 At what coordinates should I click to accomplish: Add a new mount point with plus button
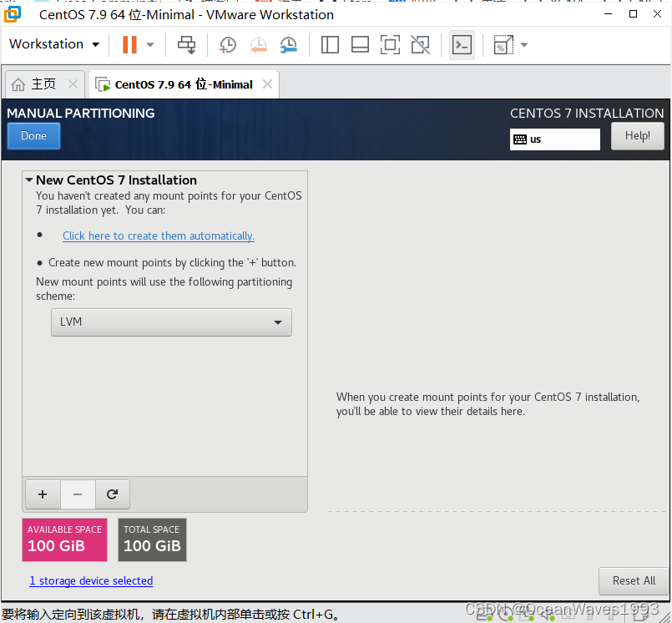43,494
